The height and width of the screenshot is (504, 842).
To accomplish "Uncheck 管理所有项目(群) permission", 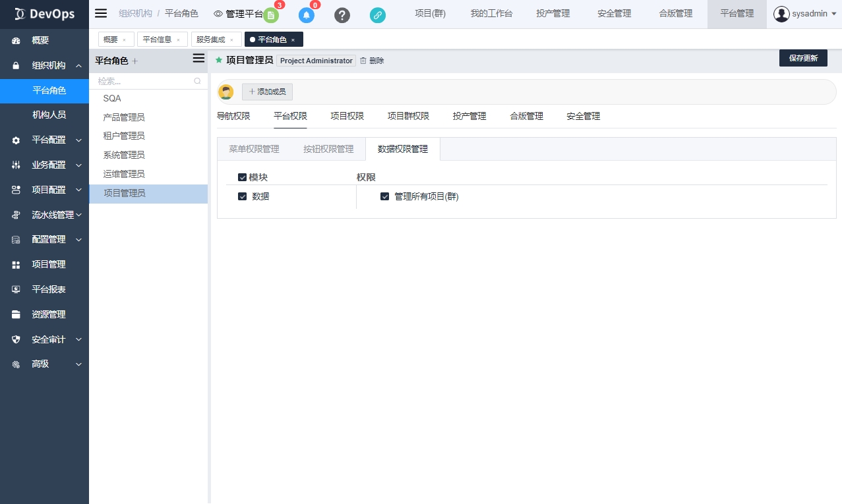I will coord(384,196).
